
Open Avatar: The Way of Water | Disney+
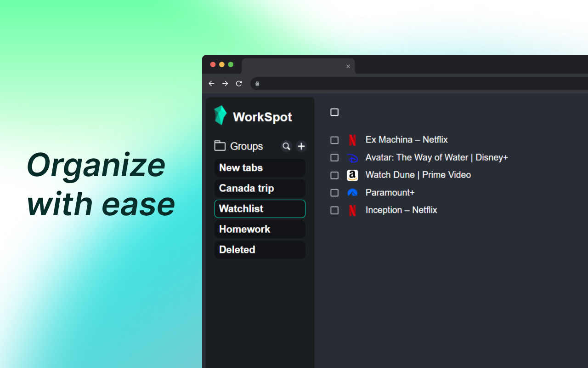[x=437, y=157]
